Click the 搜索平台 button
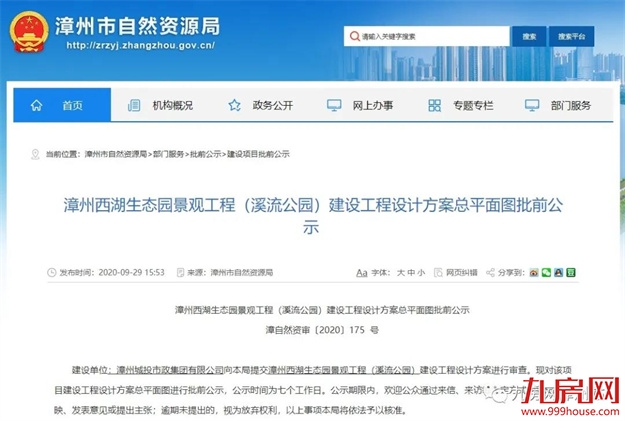Viewport: 625px width, 421px height. [x=572, y=36]
